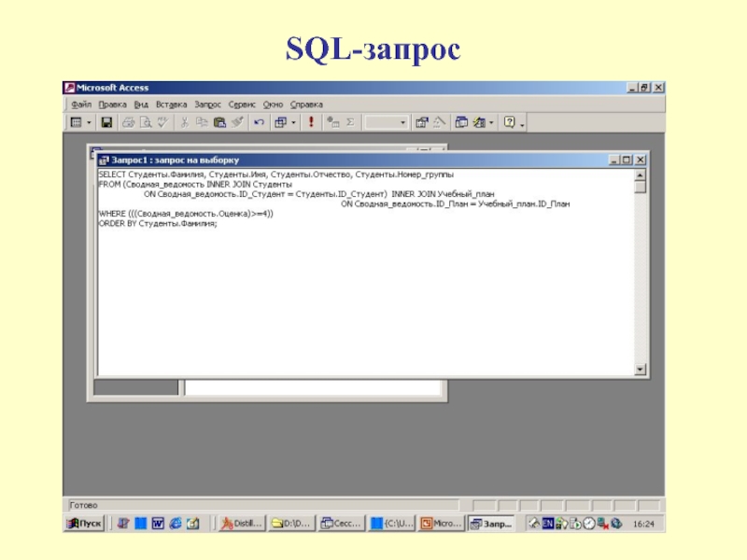Click the Help question mark icon
Viewport: 747px width, 560px height.
[509, 122]
